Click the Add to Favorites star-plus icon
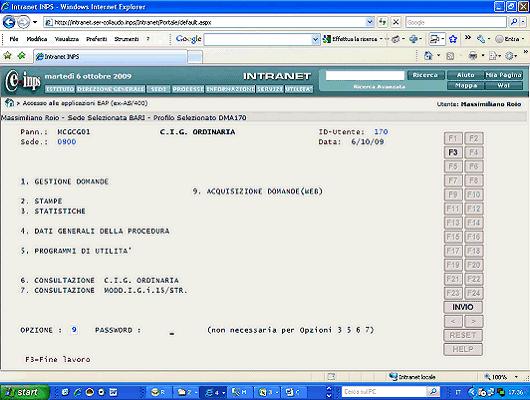Image resolution: width=530 pixels, height=400 pixels. click(22, 55)
